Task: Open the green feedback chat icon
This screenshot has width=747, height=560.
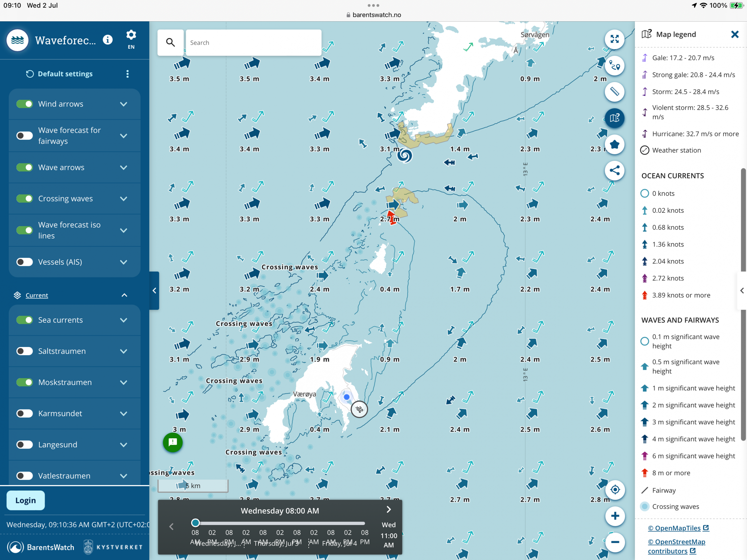Action: pyautogui.click(x=172, y=442)
